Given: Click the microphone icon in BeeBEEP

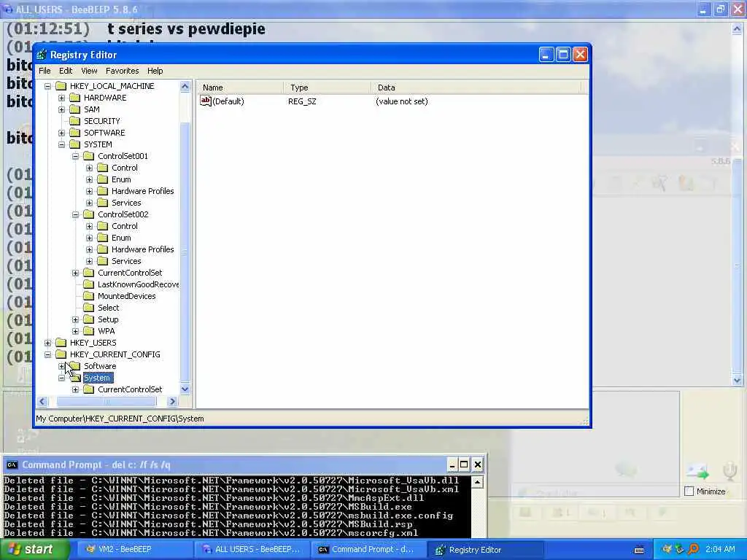Looking at the screenshot, I should pyautogui.click(x=729, y=472).
